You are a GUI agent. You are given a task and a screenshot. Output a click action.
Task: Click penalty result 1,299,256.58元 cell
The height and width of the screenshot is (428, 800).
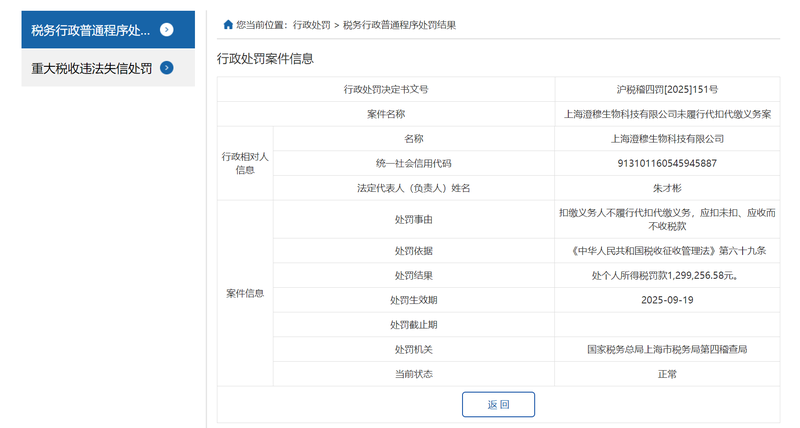667,275
